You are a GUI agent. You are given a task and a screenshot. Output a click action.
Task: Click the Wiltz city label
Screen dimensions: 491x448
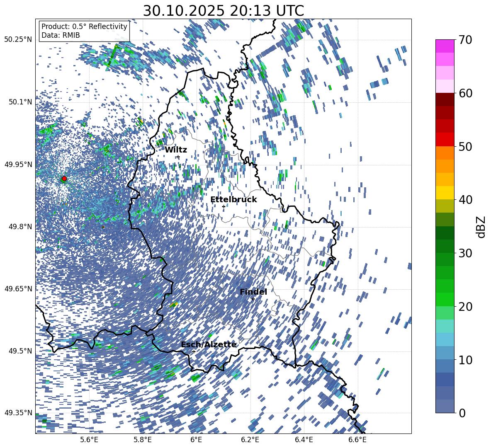click(x=176, y=150)
